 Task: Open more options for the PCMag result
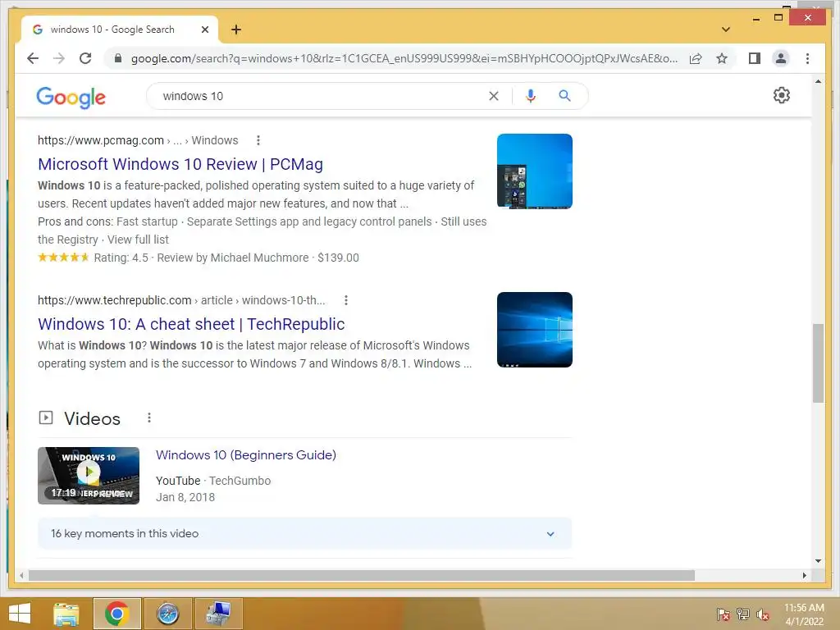(258, 140)
